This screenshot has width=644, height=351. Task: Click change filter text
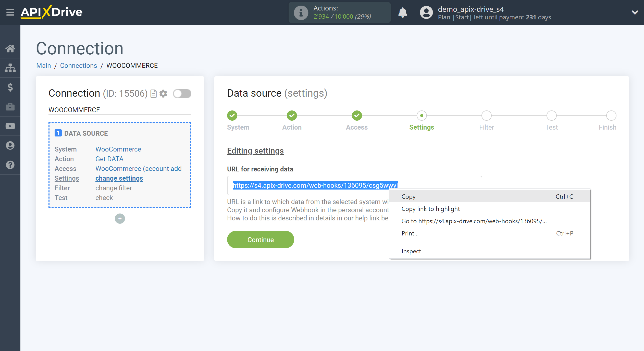click(114, 188)
